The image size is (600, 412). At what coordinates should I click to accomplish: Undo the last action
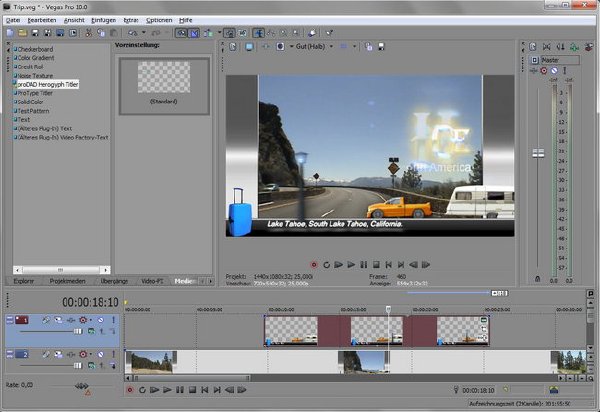132,33
